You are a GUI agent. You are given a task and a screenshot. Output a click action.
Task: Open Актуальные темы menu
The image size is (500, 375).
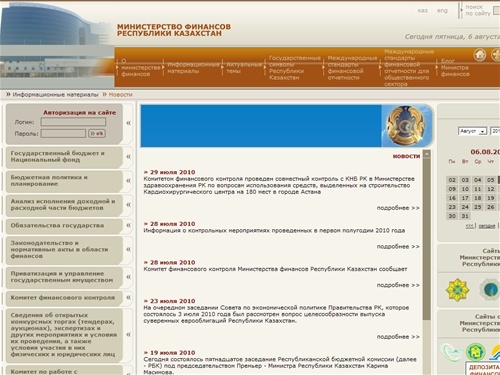coord(244,68)
